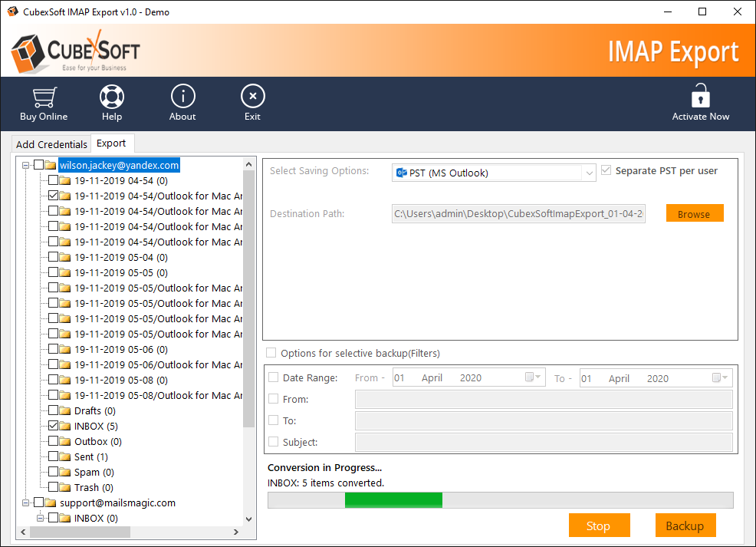Tick the support@mailsmagic.com account checkbox

pos(38,503)
